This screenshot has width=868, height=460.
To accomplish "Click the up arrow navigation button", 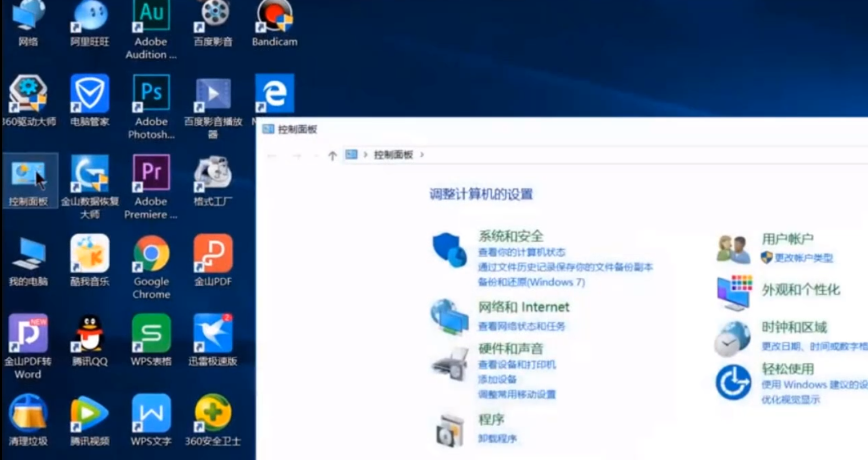I will click(332, 155).
